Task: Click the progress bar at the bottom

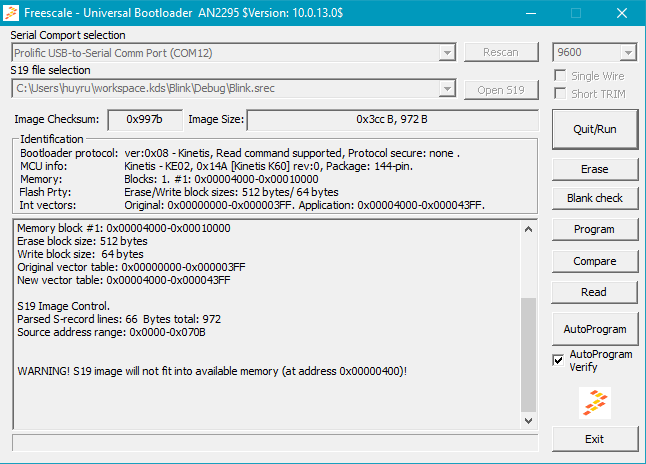Action: (275, 443)
